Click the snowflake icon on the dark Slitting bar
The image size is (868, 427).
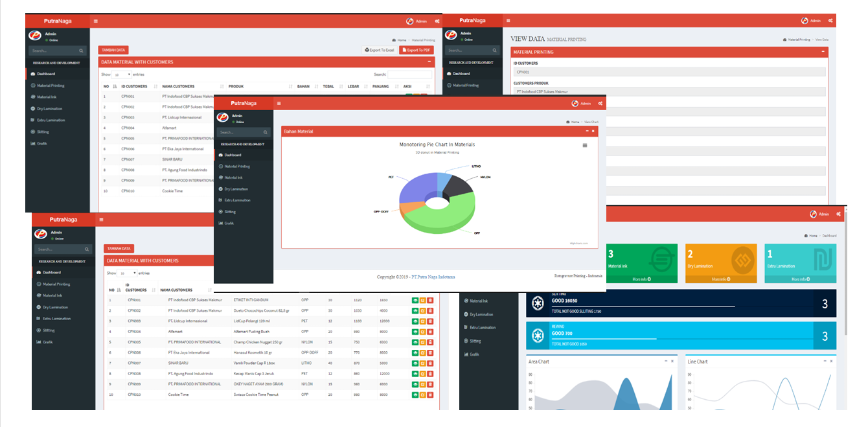click(537, 303)
